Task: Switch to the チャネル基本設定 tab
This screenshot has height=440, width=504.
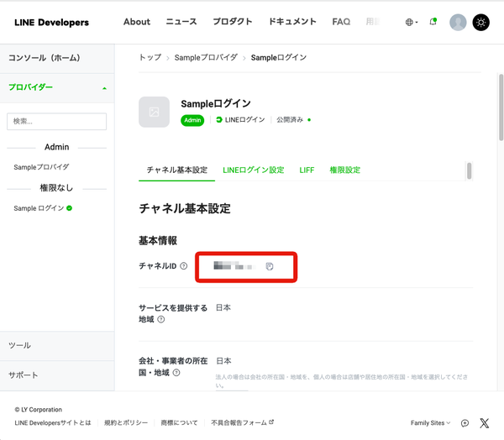Action: coord(176,170)
